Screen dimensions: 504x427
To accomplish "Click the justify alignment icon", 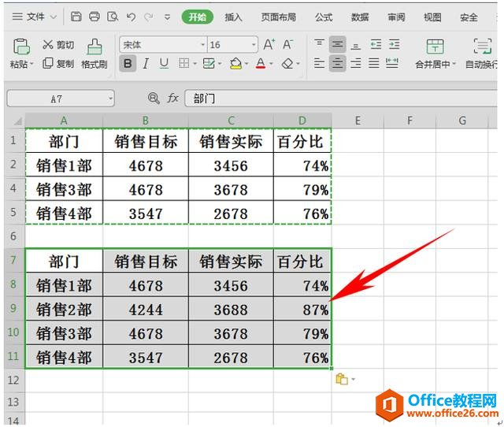I will click(x=374, y=63).
